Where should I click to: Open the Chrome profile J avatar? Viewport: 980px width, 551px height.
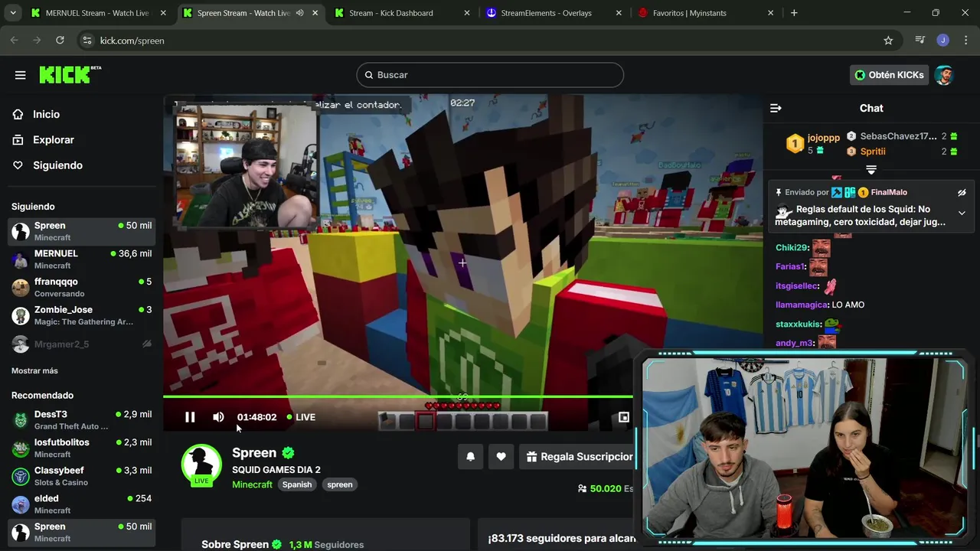coord(943,41)
